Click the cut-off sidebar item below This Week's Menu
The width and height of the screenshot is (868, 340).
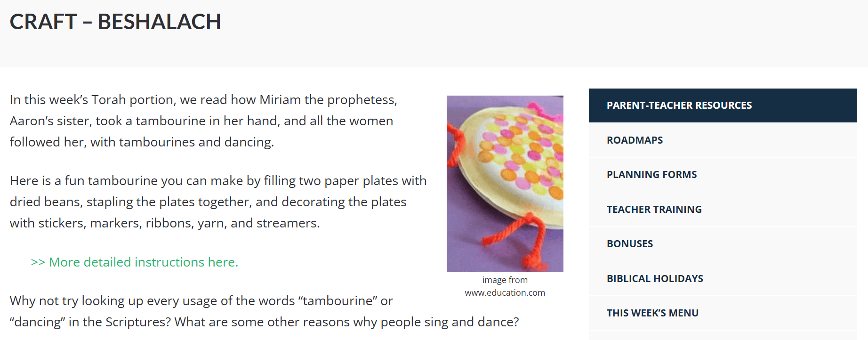(x=723, y=336)
